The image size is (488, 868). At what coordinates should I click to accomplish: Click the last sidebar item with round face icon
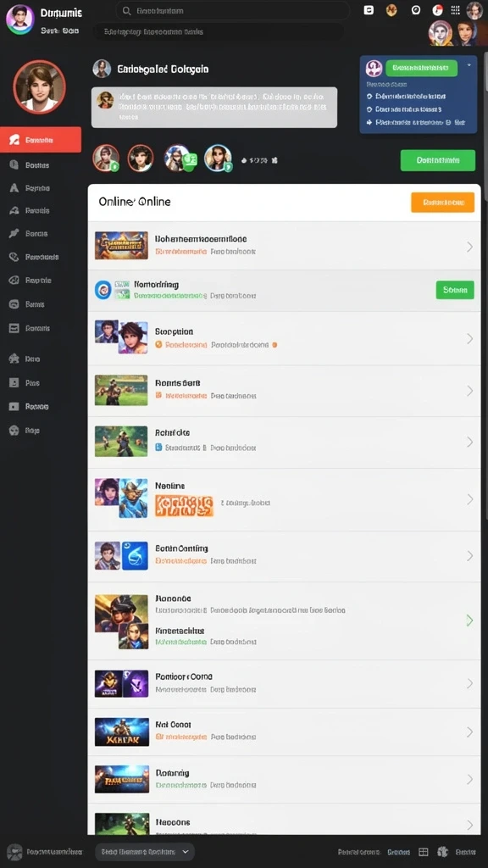[25, 431]
